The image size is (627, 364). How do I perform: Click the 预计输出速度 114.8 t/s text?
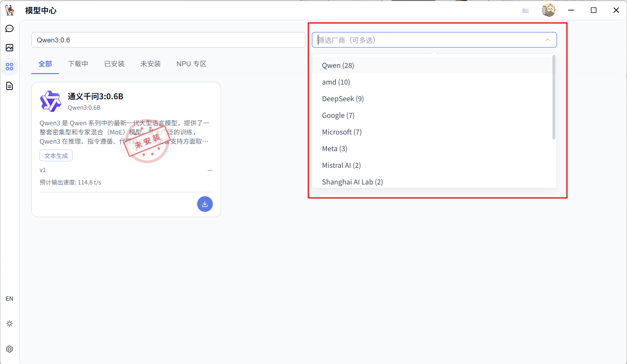coord(70,182)
